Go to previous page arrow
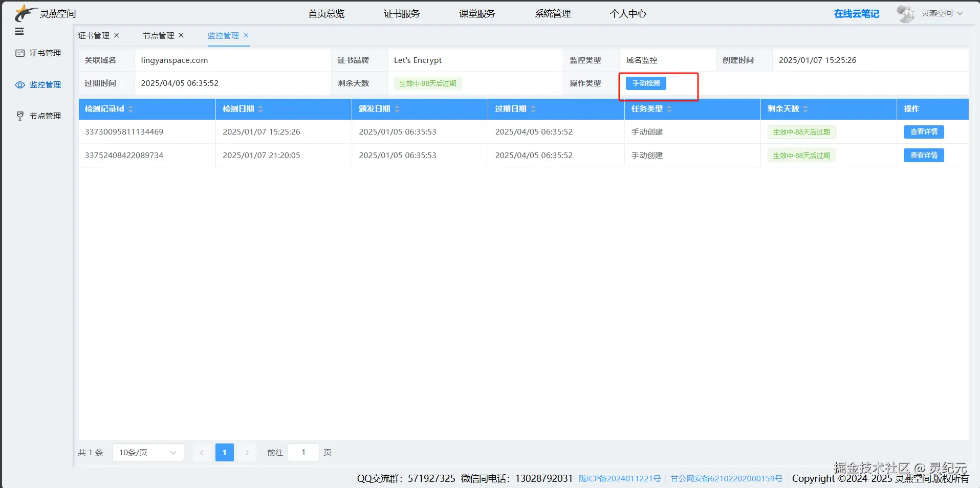Image resolution: width=980 pixels, height=488 pixels. [x=202, y=453]
